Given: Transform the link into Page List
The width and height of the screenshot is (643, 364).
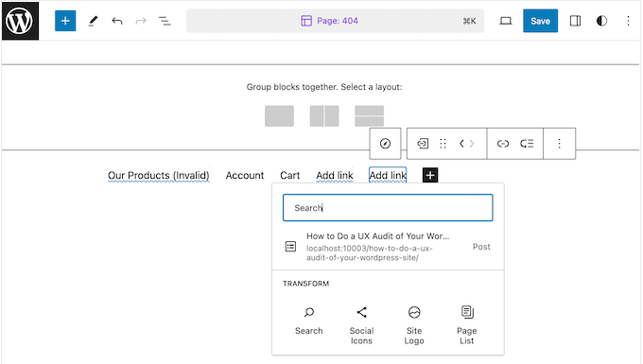Looking at the screenshot, I should [x=467, y=326].
